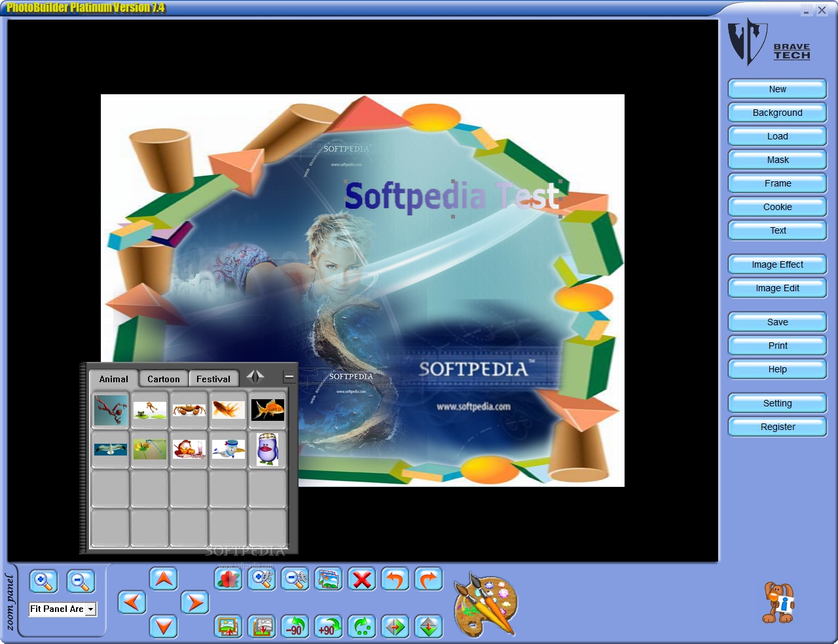Click the Brave Tech logo
The width and height of the screenshot is (838, 644).
click(x=769, y=41)
